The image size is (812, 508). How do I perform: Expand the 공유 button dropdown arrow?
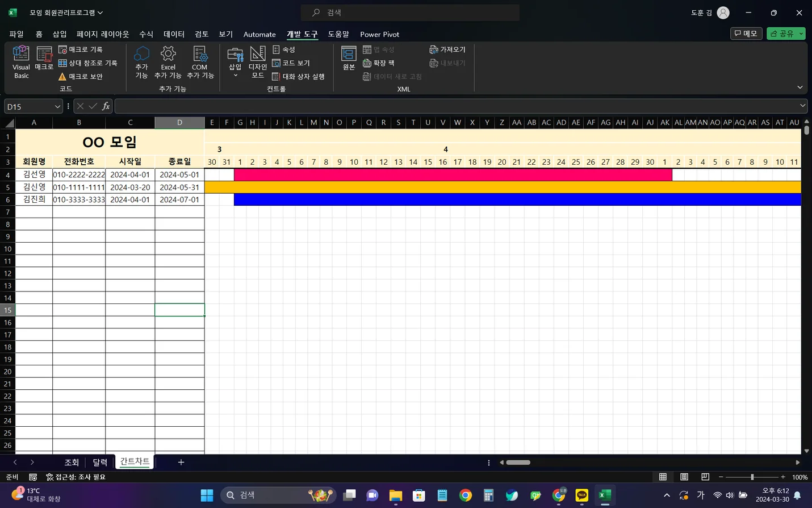coord(801,34)
